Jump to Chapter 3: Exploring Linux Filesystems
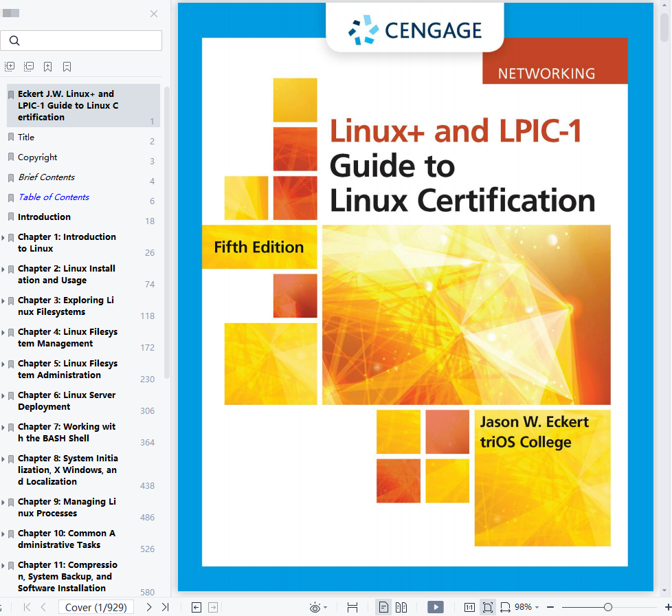The height and width of the screenshot is (616, 672). point(66,306)
